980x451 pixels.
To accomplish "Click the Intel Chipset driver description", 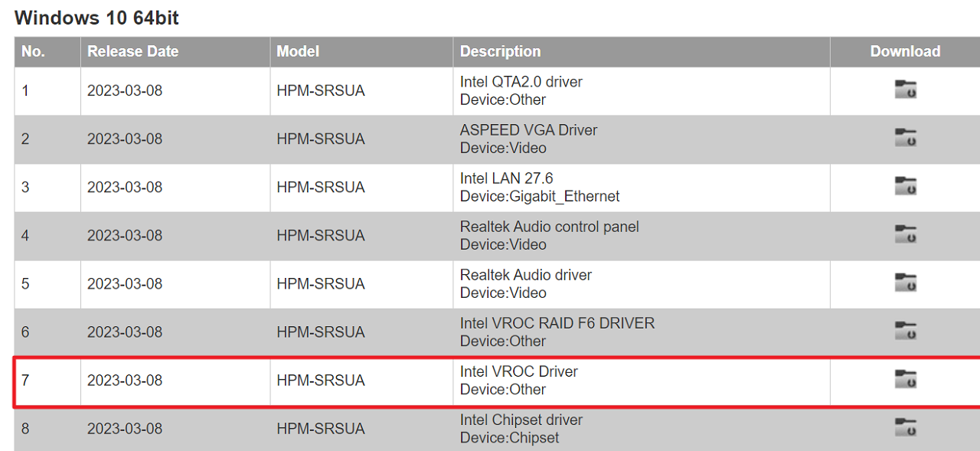I will [521, 420].
